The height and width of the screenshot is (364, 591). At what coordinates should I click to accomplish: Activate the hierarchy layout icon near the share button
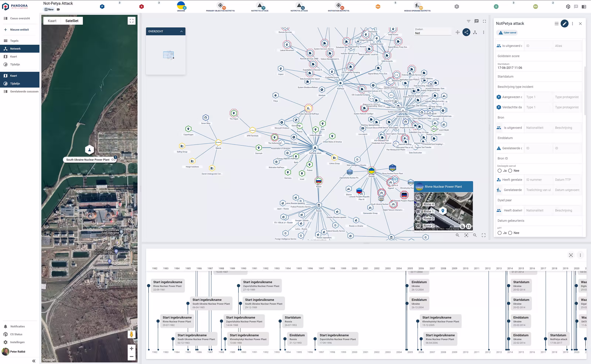click(475, 32)
